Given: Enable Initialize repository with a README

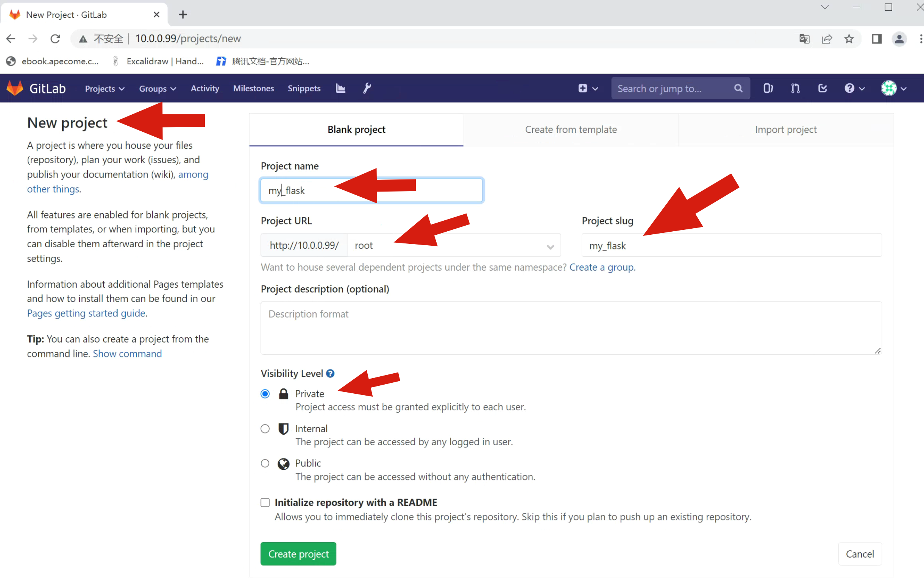Looking at the screenshot, I should [265, 502].
